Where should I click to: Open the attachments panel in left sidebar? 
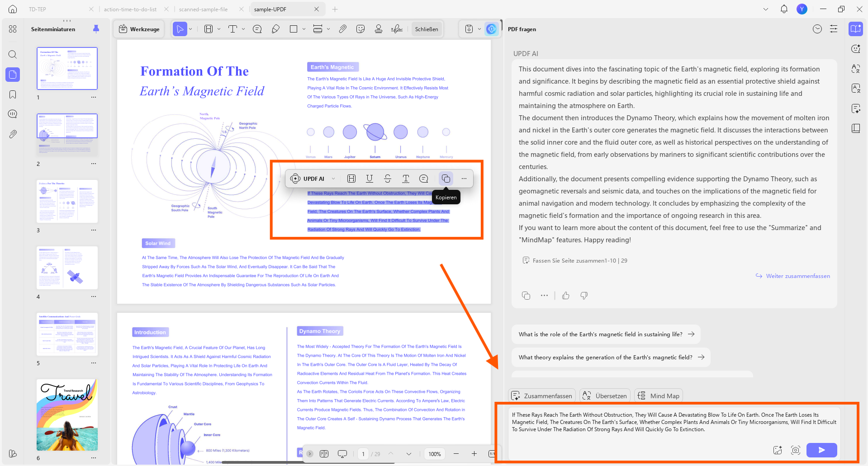[13, 134]
